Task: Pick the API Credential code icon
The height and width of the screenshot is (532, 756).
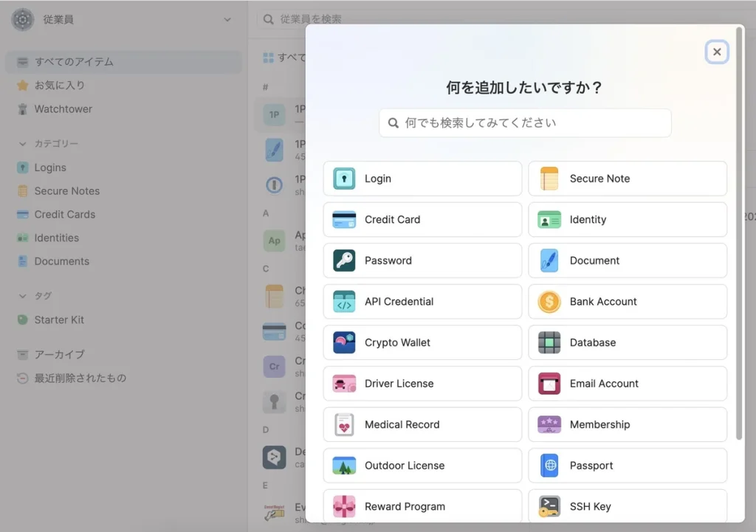Action: (344, 302)
